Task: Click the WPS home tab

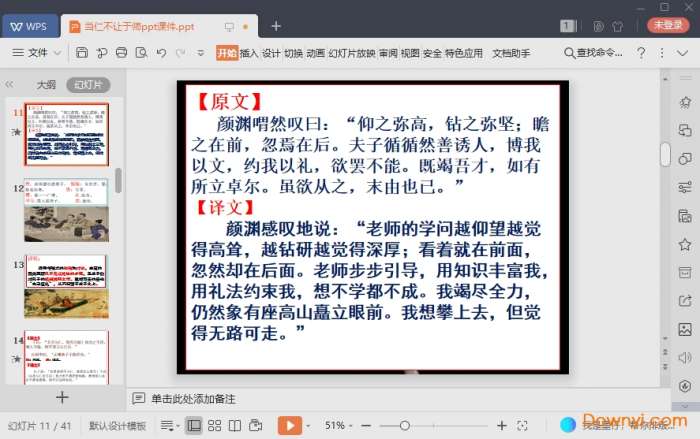Action: point(29,26)
